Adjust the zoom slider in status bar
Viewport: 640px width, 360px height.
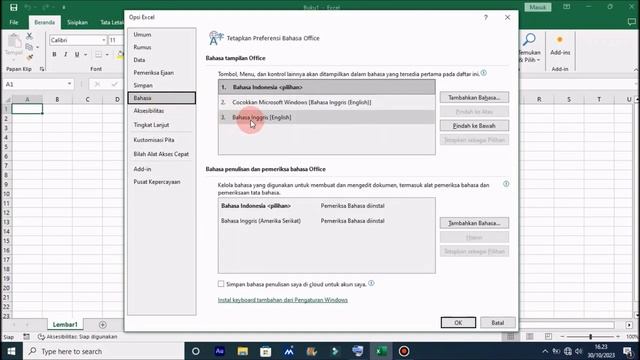[x=590, y=336]
